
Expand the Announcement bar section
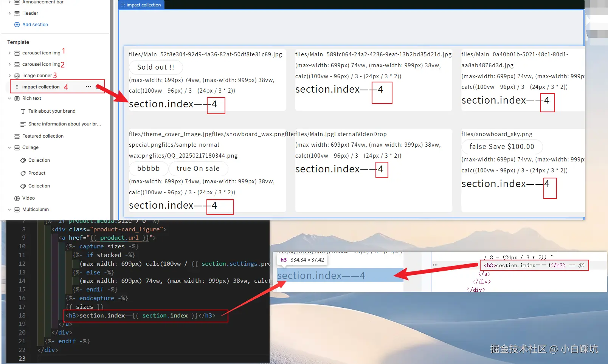pos(9,2)
